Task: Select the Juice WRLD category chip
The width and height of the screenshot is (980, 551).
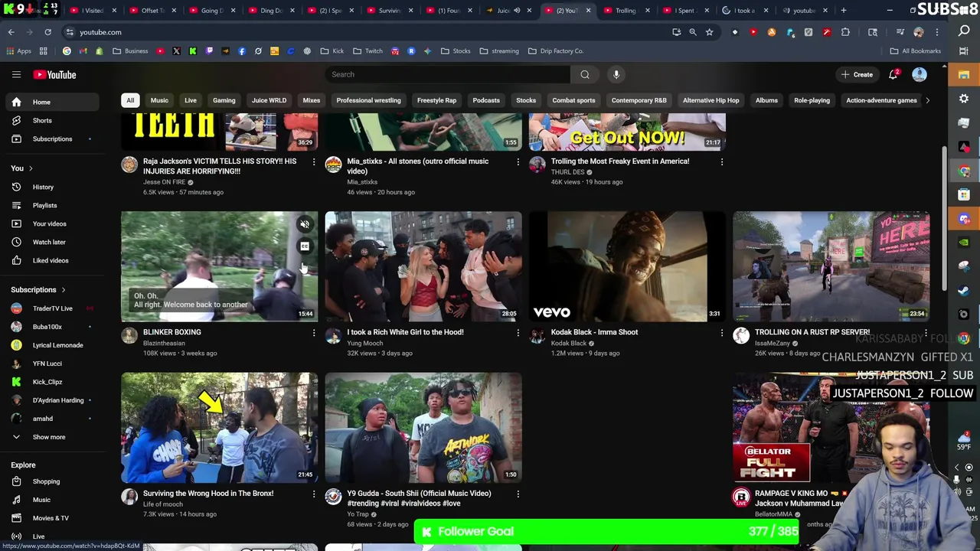Action: tap(269, 100)
